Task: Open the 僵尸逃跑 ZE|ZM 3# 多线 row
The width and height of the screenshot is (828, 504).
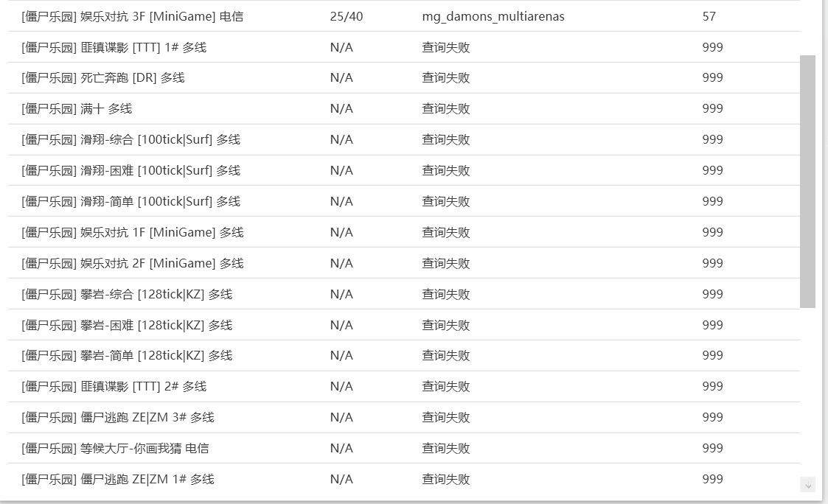Action: pos(118,417)
